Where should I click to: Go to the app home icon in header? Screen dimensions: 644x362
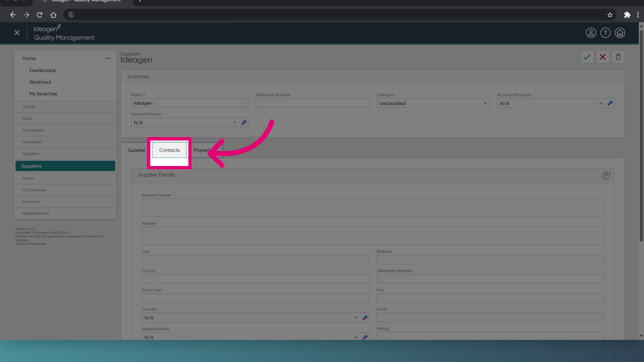[620, 33]
